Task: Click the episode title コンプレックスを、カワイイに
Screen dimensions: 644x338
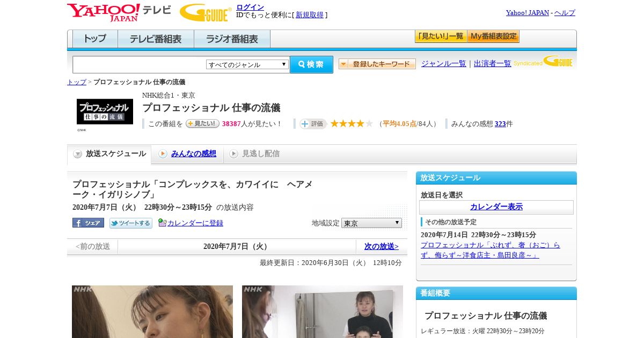Action: coord(192,189)
